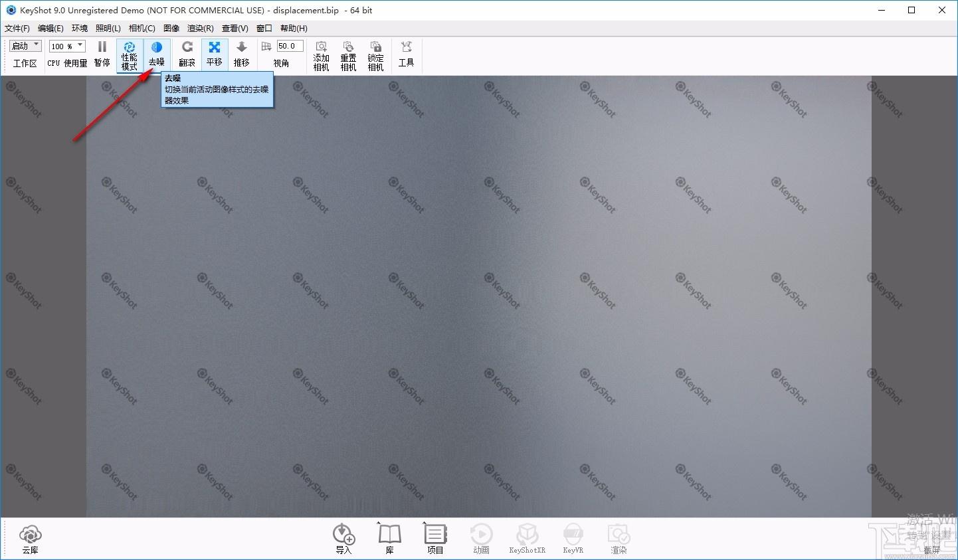Pause real-time rendering with 暂停
958x560 pixels.
102,54
